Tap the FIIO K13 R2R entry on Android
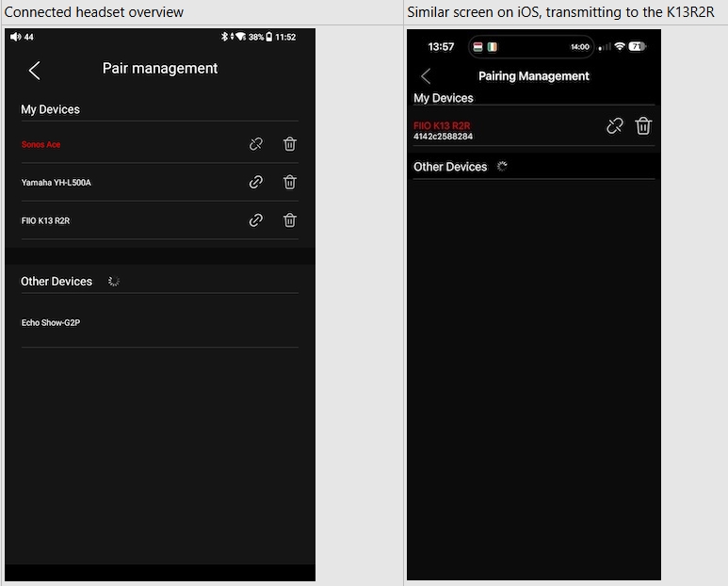Screen dimensions: 728x586 (46, 220)
